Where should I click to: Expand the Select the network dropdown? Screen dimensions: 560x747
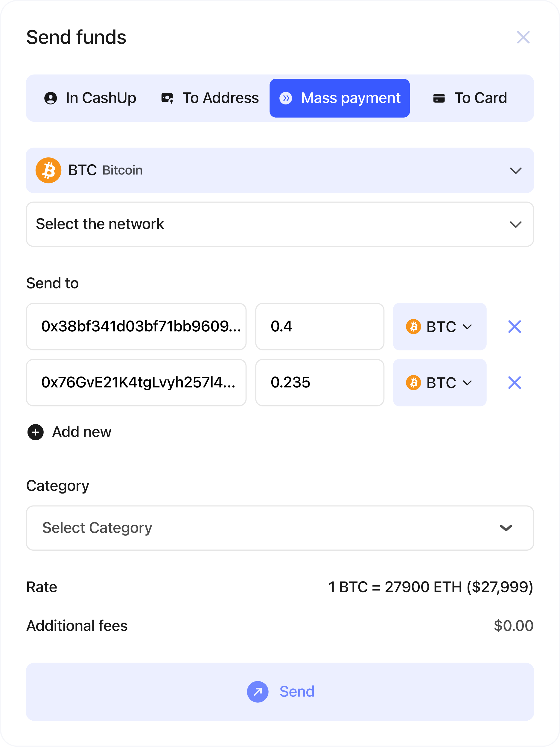tap(515, 224)
